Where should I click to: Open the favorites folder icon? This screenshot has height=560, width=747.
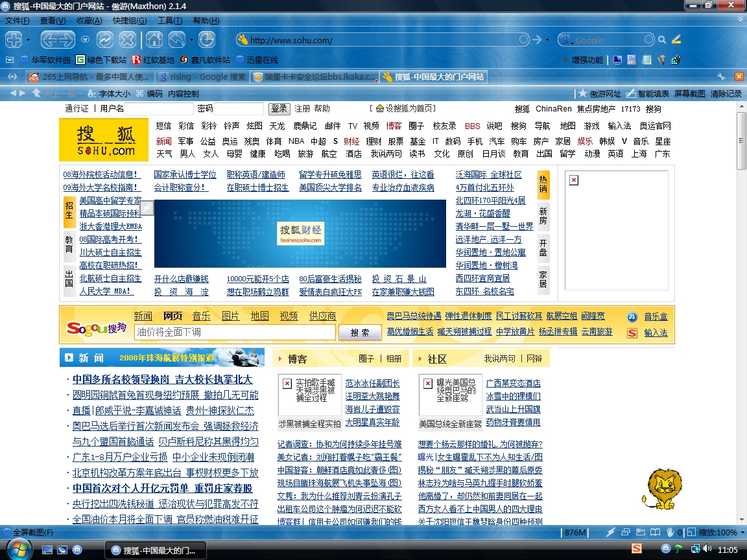point(10,60)
